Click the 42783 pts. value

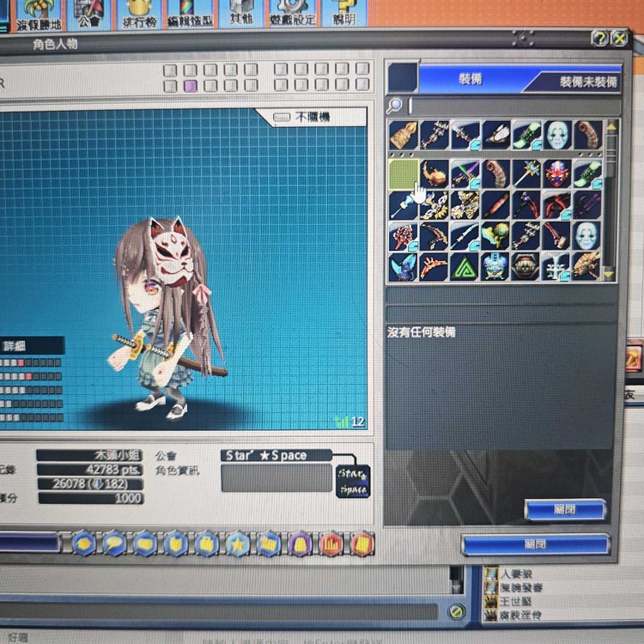pos(113,469)
